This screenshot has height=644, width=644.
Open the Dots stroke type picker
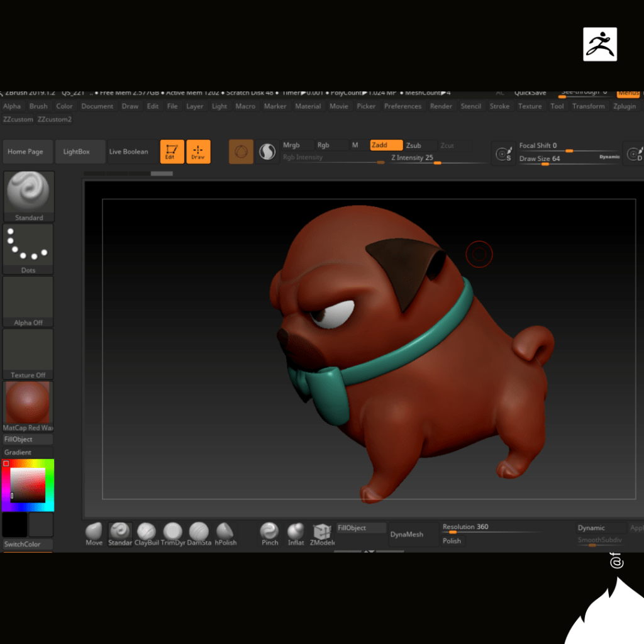(29, 248)
